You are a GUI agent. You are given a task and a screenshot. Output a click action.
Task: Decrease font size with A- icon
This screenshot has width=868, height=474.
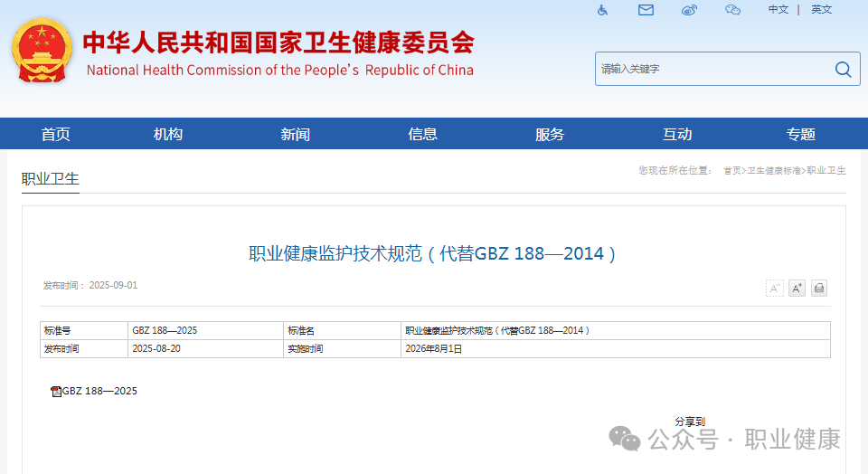point(775,289)
